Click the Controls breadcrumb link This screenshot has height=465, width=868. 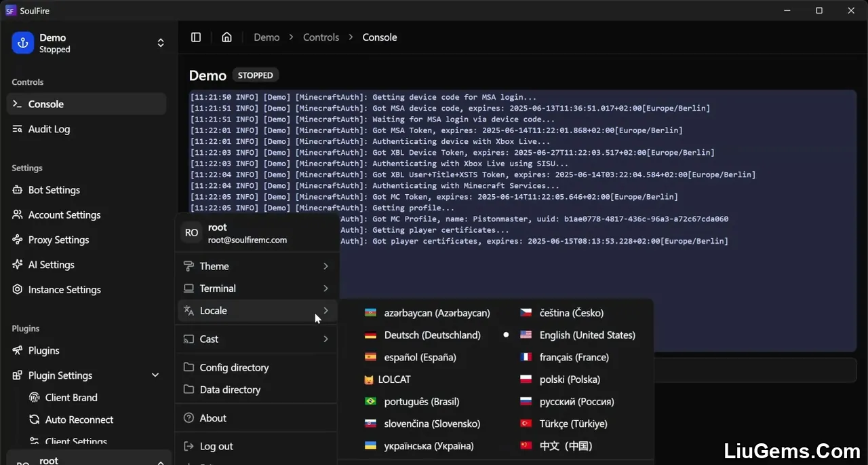click(x=321, y=37)
